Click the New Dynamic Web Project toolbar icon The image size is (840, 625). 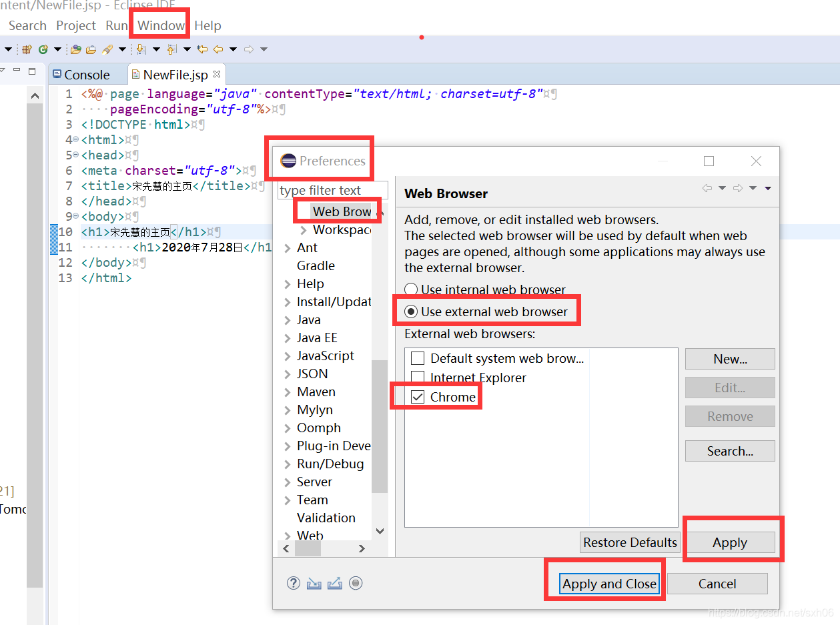[27, 49]
